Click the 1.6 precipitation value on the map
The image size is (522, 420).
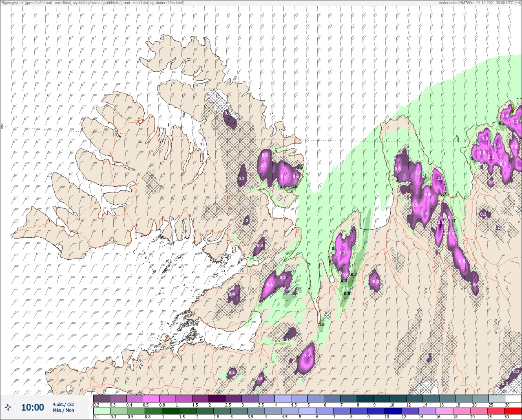485,139
